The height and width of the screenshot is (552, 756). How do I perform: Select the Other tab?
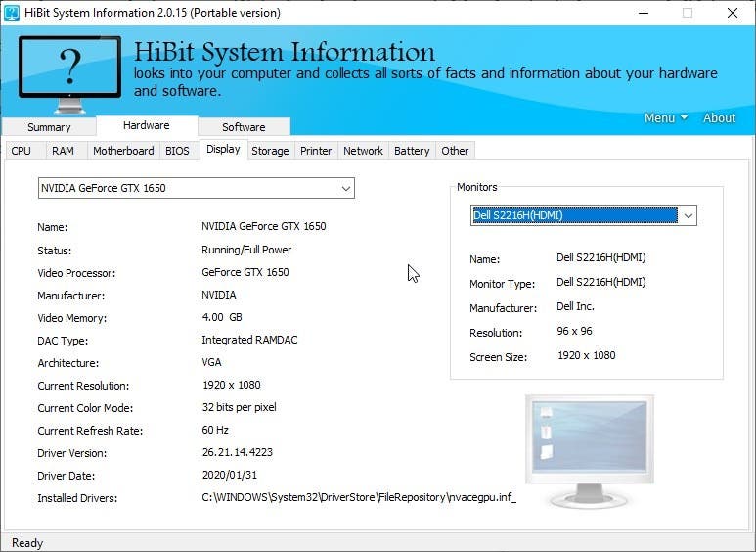455,151
